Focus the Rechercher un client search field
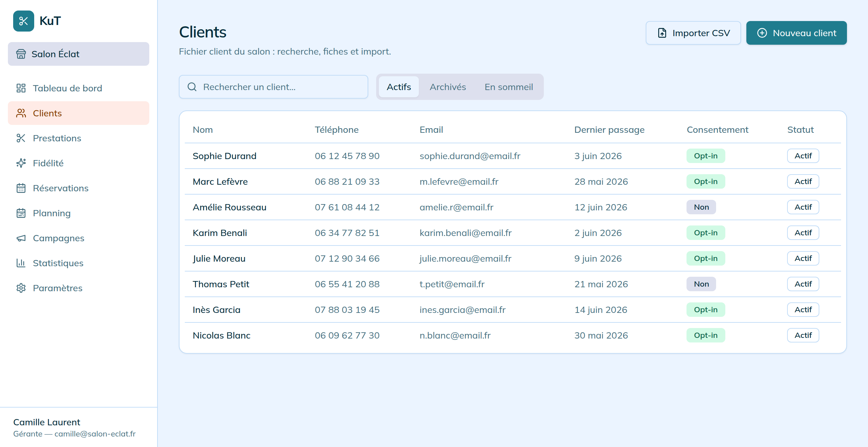This screenshot has height=447, width=868. point(273,87)
